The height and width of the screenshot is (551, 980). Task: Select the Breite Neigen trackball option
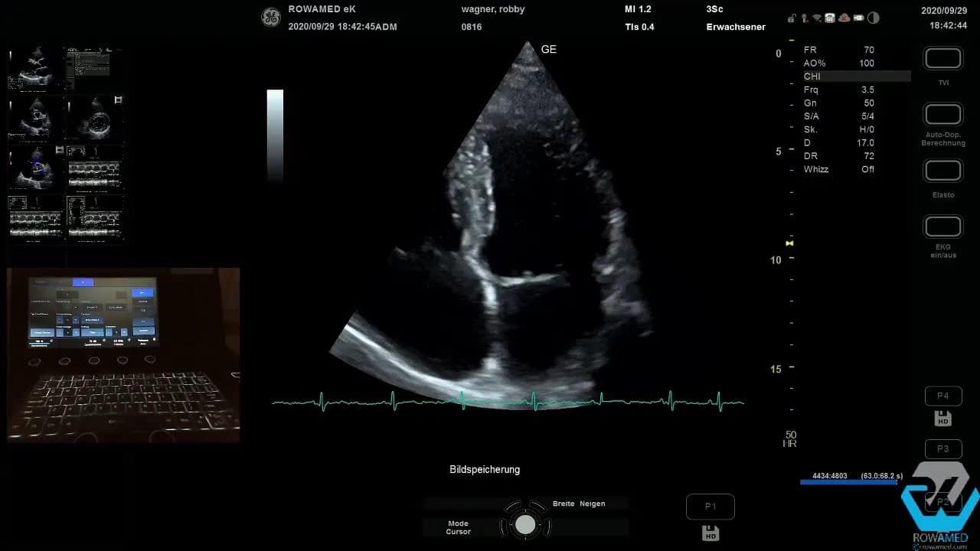point(579,504)
